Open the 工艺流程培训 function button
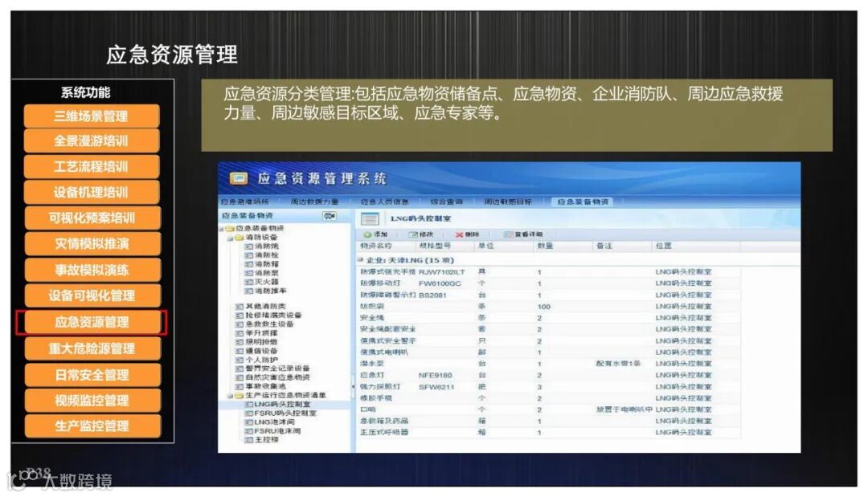This screenshot has height=497, width=868. pos(92,166)
